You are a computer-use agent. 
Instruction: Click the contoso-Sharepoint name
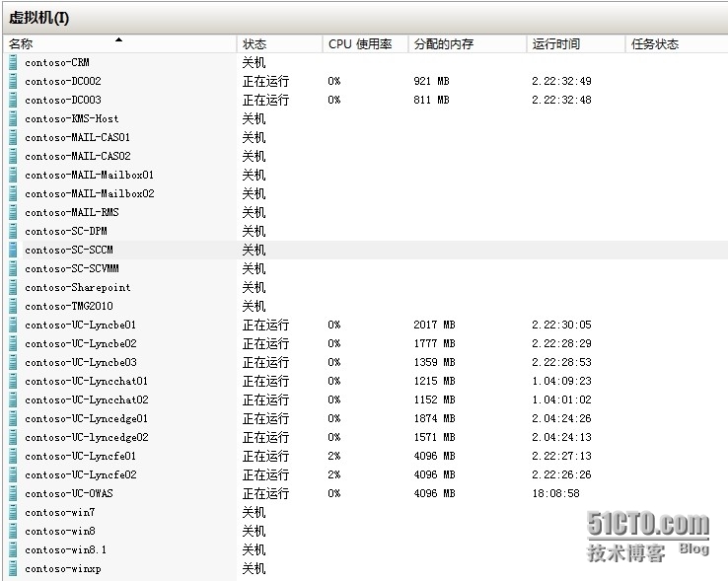point(78,287)
